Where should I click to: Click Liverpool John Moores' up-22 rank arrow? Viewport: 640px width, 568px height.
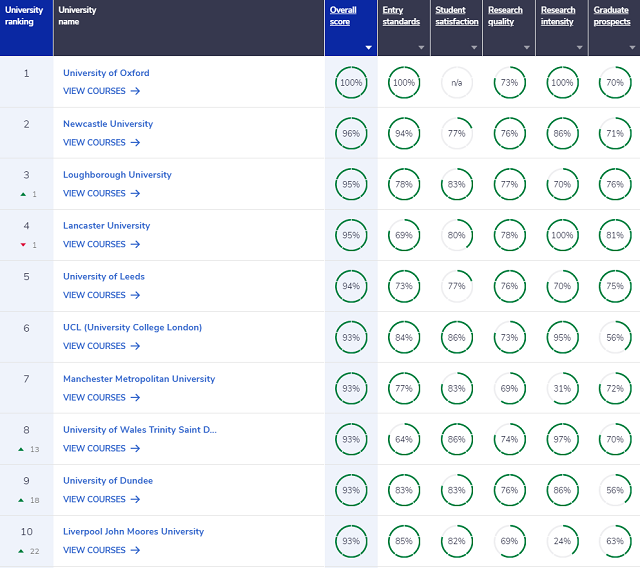point(21,551)
